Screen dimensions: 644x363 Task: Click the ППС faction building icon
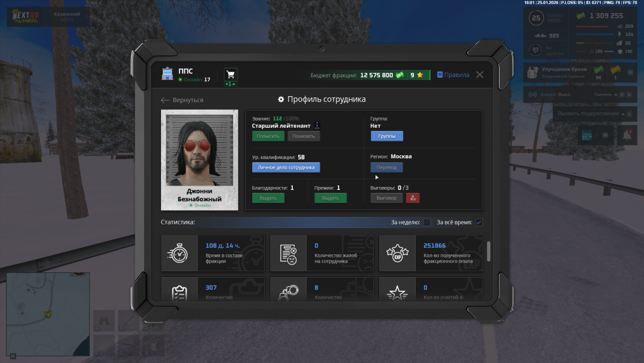click(167, 75)
